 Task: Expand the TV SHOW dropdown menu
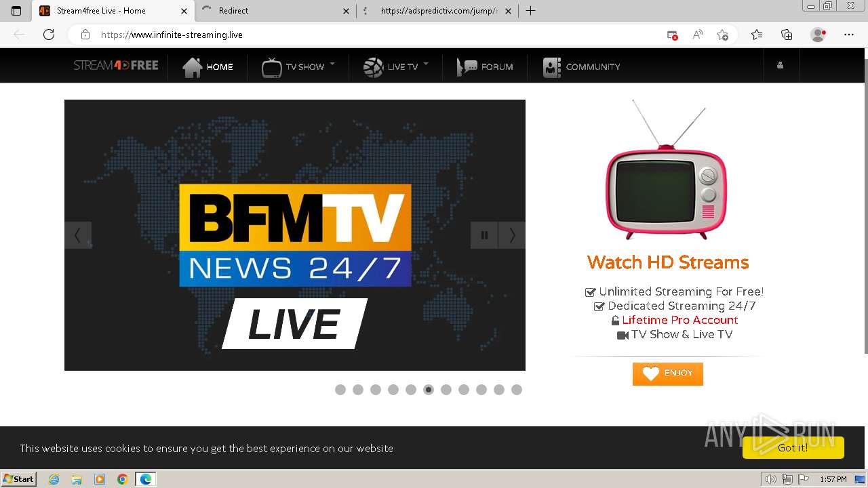click(298, 66)
